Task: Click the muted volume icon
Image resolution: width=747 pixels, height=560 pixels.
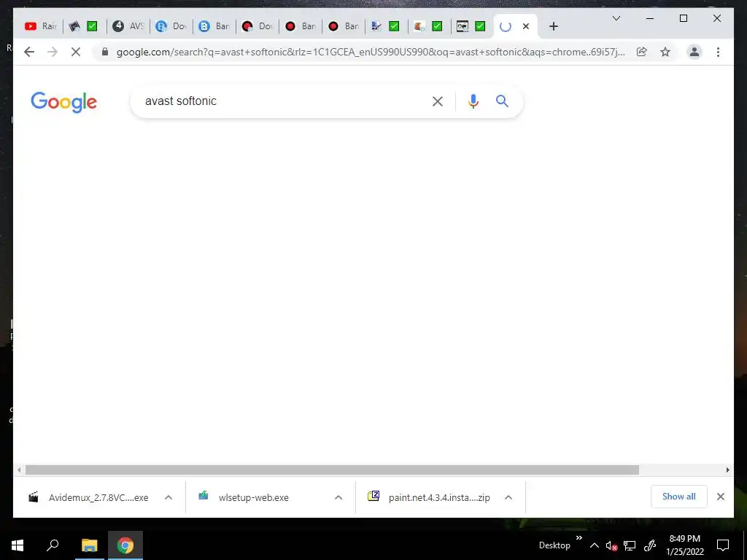Action: 611,545
